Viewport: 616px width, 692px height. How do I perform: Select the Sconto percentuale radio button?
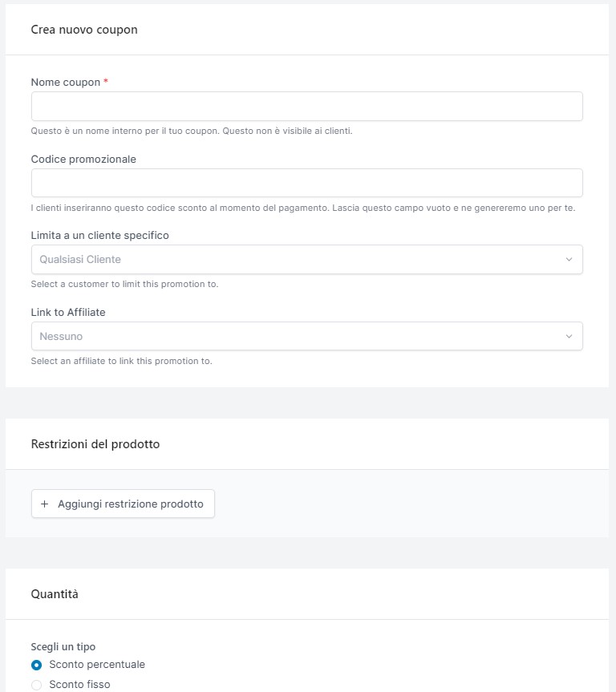[37, 665]
